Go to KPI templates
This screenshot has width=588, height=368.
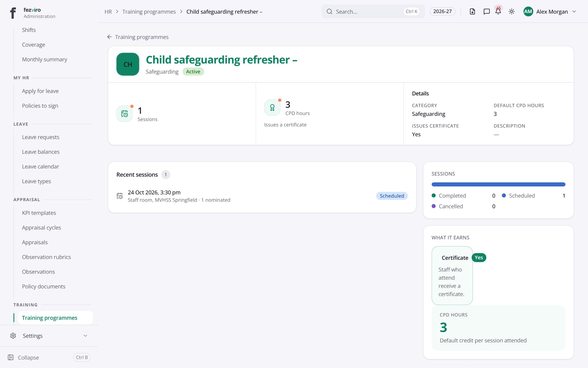(39, 213)
